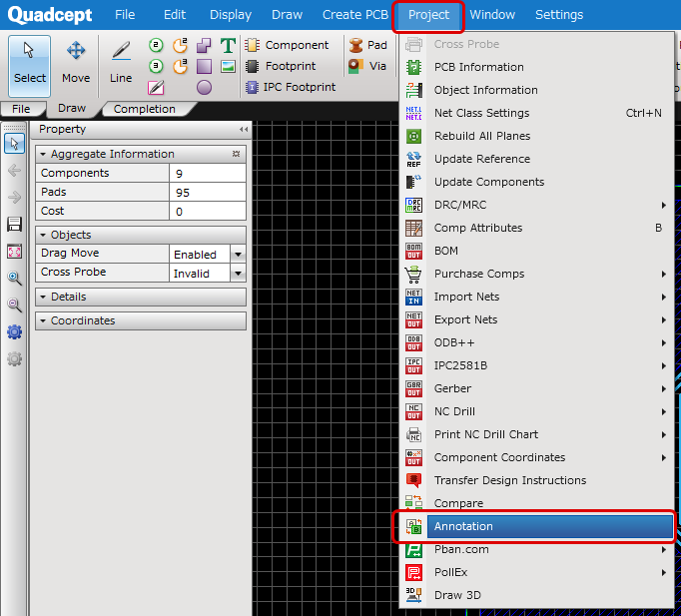Choose the polygon shape tool
Screen dimensions: 681x616
[x=204, y=45]
